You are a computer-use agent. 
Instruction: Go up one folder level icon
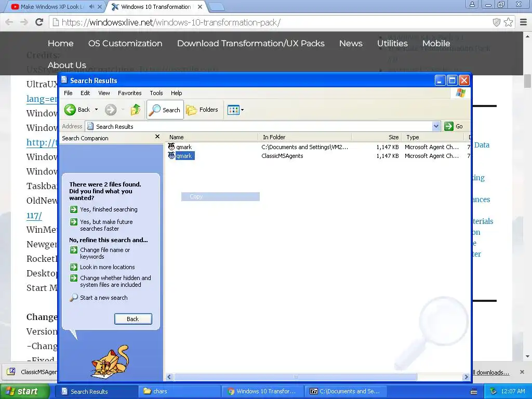pyautogui.click(x=136, y=110)
